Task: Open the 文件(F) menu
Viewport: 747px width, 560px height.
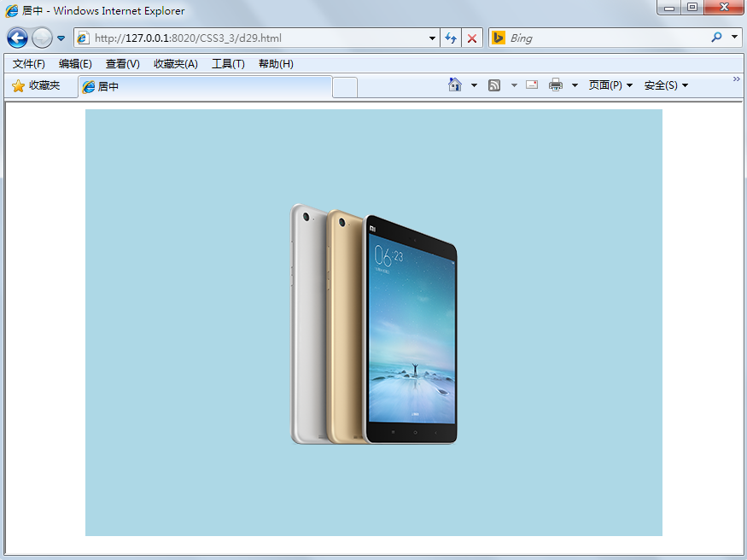Action: (28, 64)
